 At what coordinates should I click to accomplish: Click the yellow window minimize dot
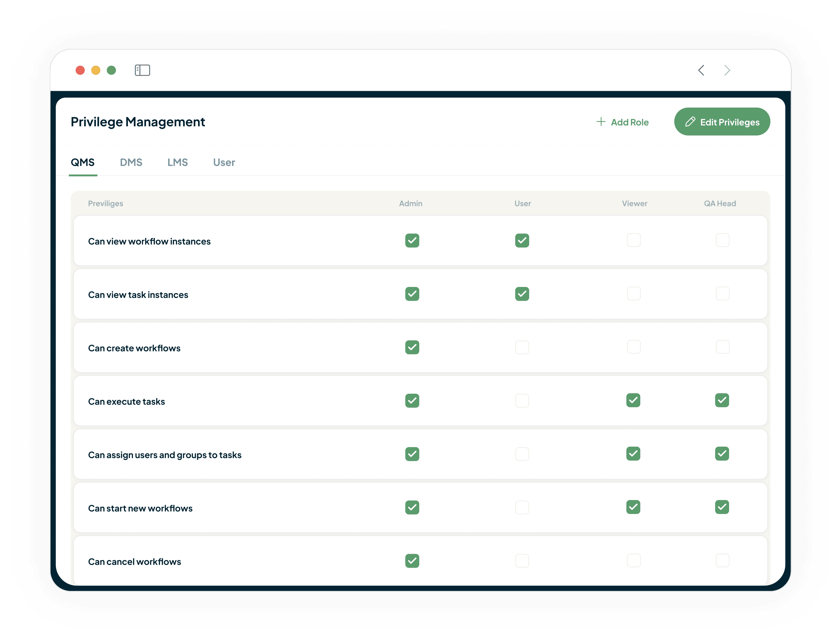coord(96,70)
